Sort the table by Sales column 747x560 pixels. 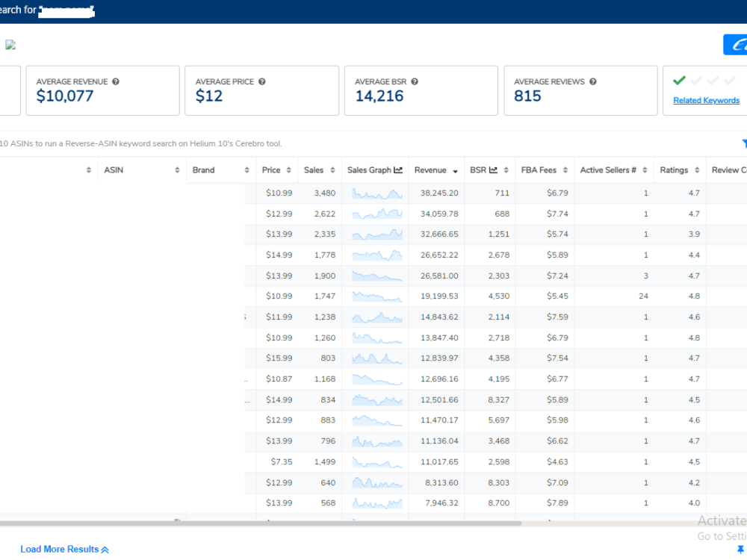point(332,170)
